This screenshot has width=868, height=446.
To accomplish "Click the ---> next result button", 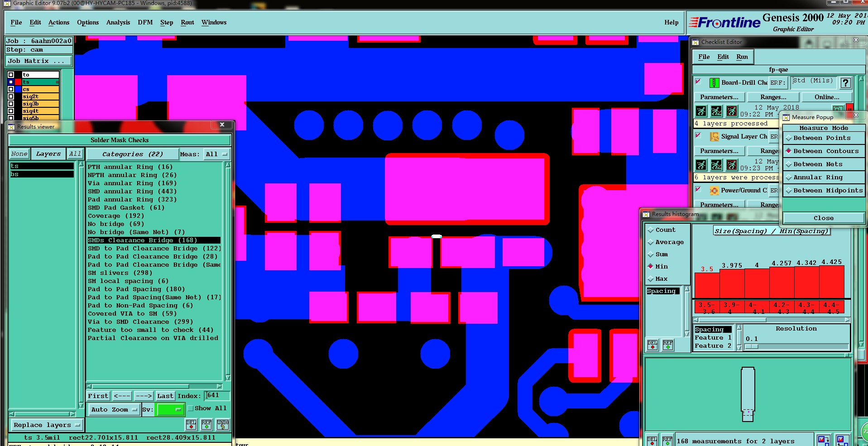I will coord(144,396).
